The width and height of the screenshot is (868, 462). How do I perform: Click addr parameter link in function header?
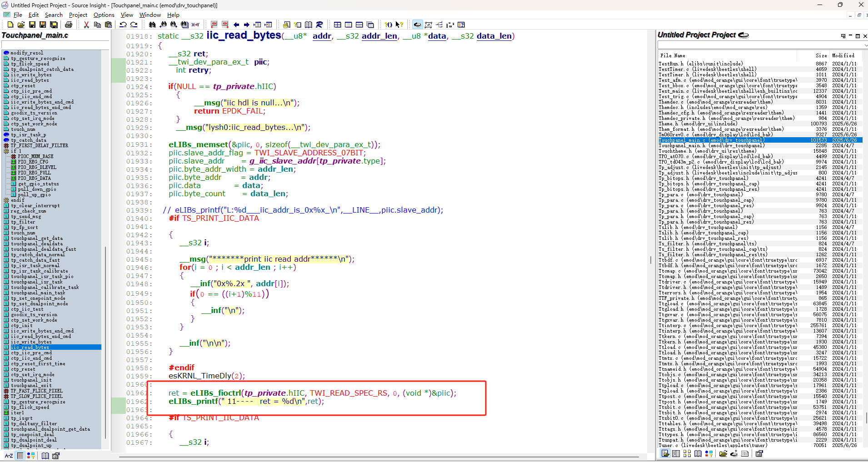[x=322, y=36]
